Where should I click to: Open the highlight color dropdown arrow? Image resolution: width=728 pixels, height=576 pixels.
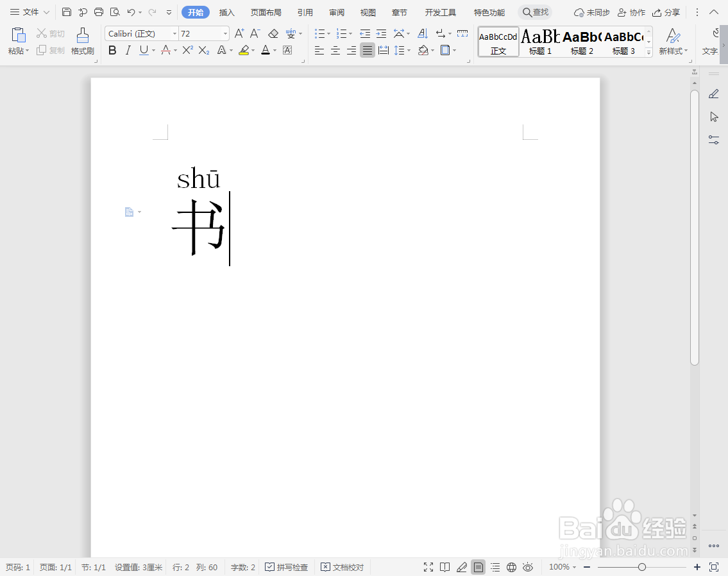click(x=253, y=50)
